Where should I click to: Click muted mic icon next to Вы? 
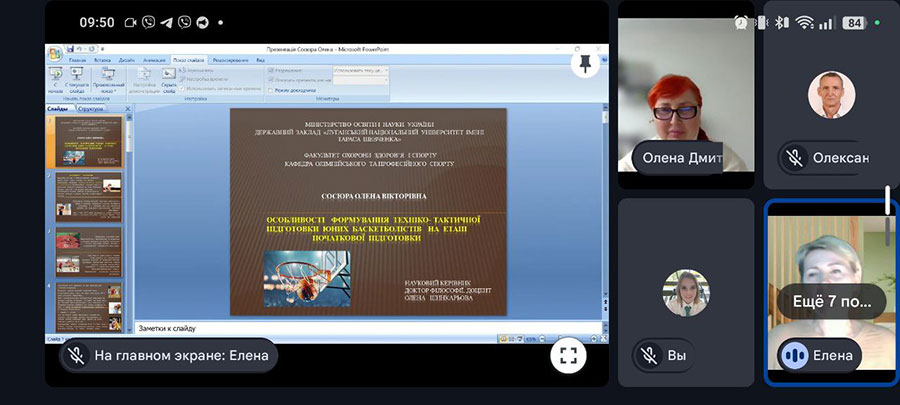[649, 356]
